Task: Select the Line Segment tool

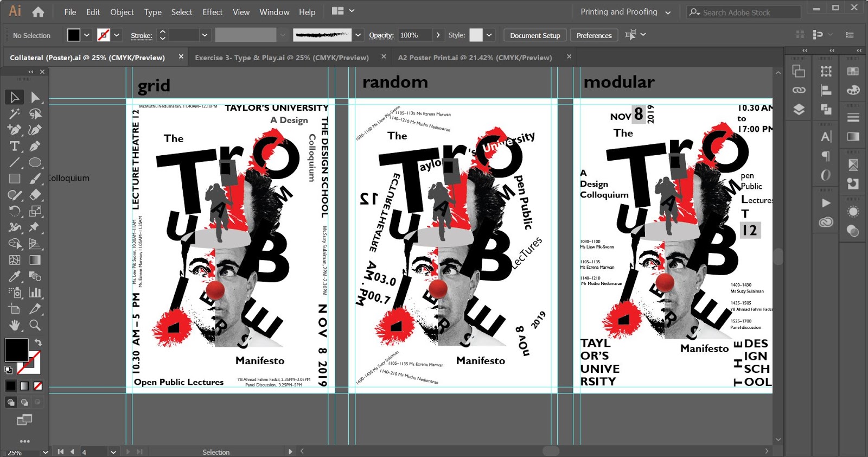Action: coord(15,162)
